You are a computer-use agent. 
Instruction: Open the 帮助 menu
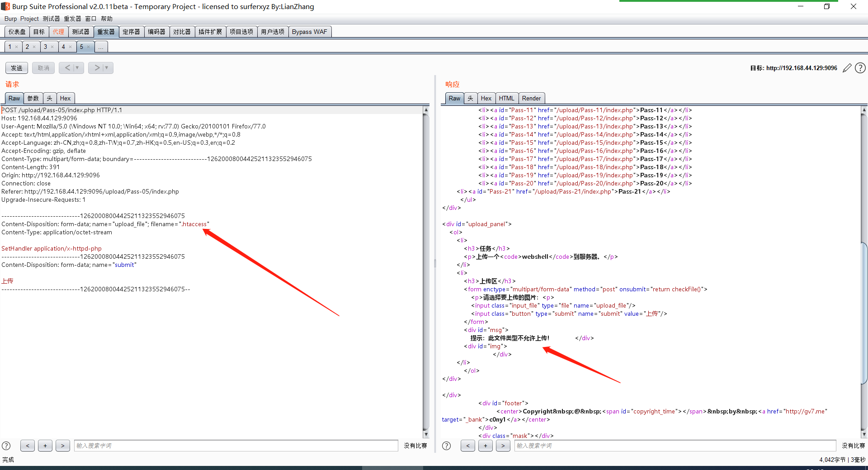[x=107, y=19]
